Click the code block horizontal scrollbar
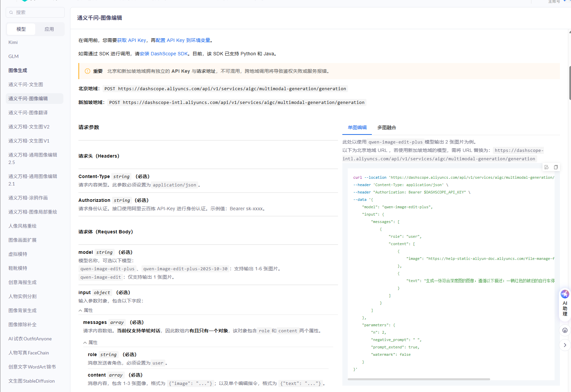This screenshot has height=392, width=571. click(419, 379)
